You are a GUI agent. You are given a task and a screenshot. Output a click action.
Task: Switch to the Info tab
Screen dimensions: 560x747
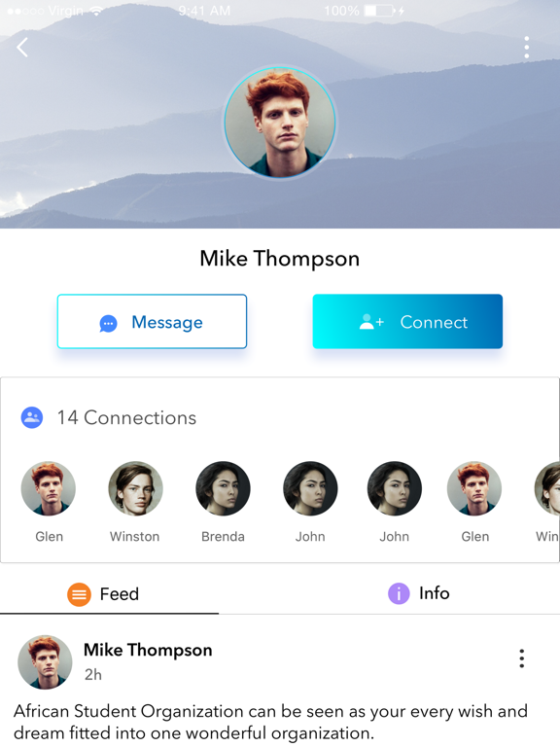pyautogui.click(x=419, y=593)
